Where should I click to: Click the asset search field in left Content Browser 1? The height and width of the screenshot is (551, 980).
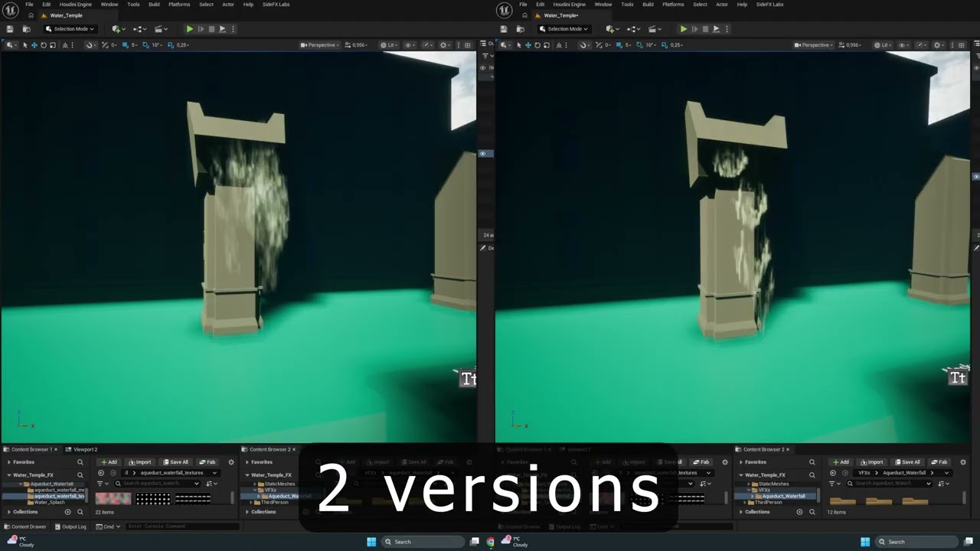pos(157,484)
